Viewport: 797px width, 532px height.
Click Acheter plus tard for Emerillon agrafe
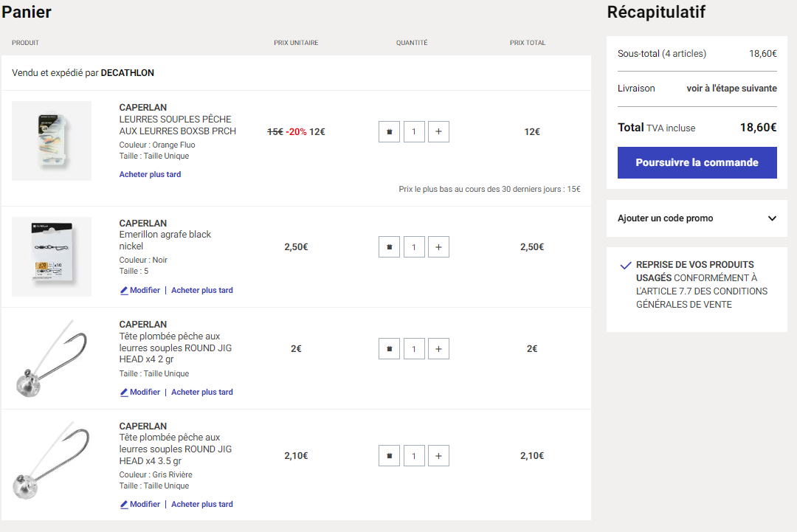[201, 290]
